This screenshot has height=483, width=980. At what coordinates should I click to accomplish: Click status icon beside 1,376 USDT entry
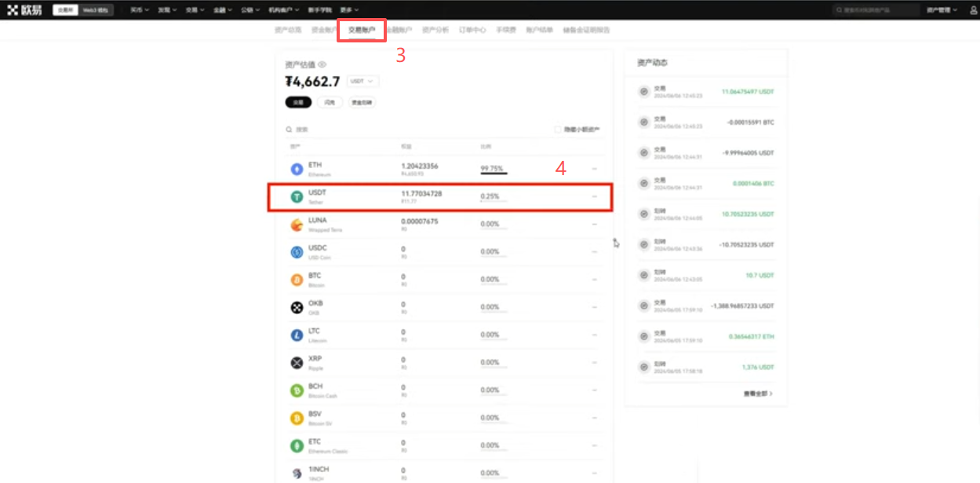(644, 367)
